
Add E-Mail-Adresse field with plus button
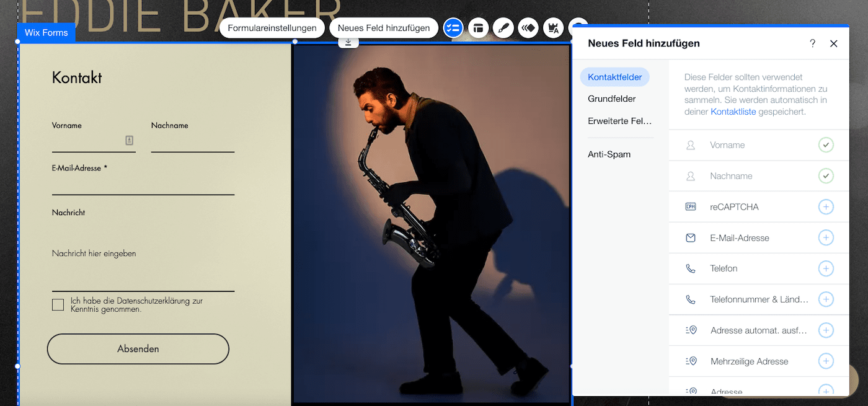coord(826,237)
